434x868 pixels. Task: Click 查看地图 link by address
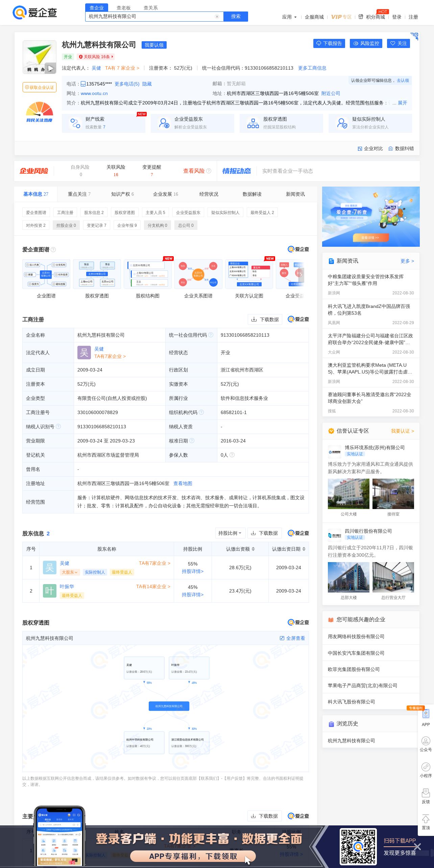(x=183, y=483)
